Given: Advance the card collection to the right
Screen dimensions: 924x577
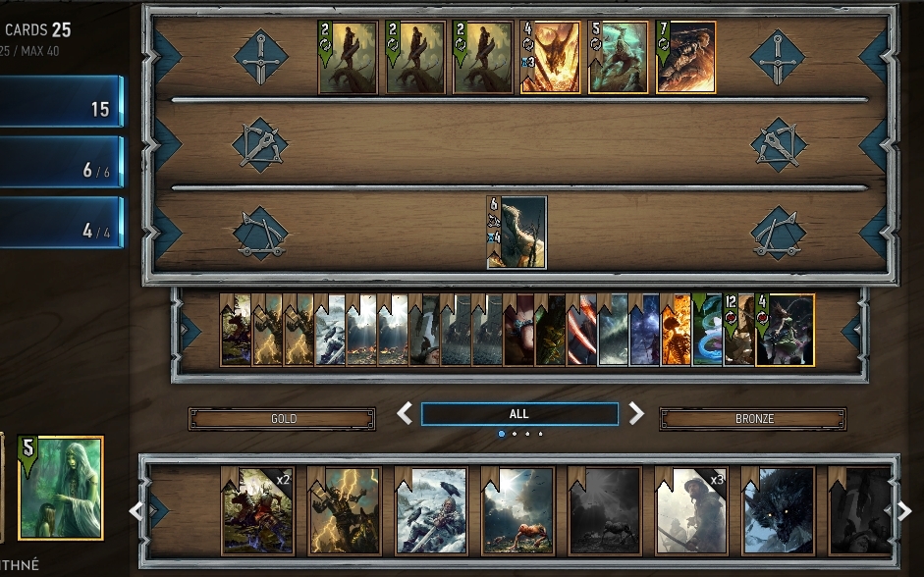Looking at the screenshot, I should [x=904, y=511].
